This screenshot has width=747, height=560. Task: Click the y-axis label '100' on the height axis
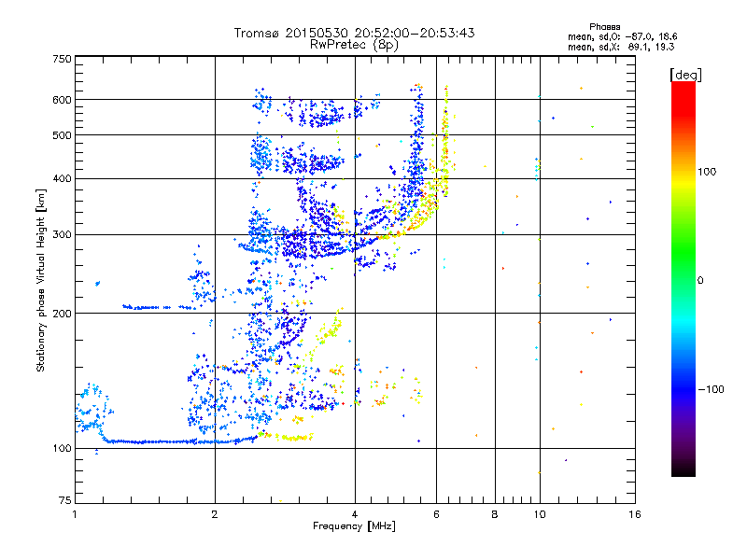[x=62, y=449]
